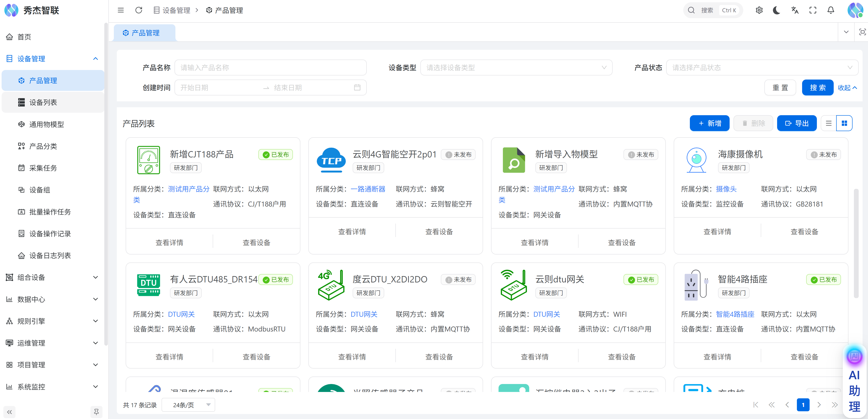Image resolution: width=868 pixels, height=419 pixels.
Task: Toggle dark mode moon icon
Action: coord(776,10)
